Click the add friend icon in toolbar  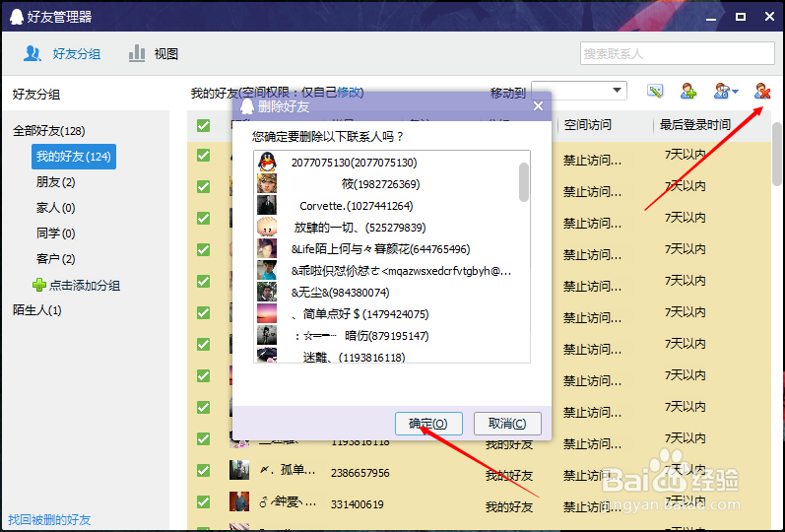pyautogui.click(x=688, y=92)
